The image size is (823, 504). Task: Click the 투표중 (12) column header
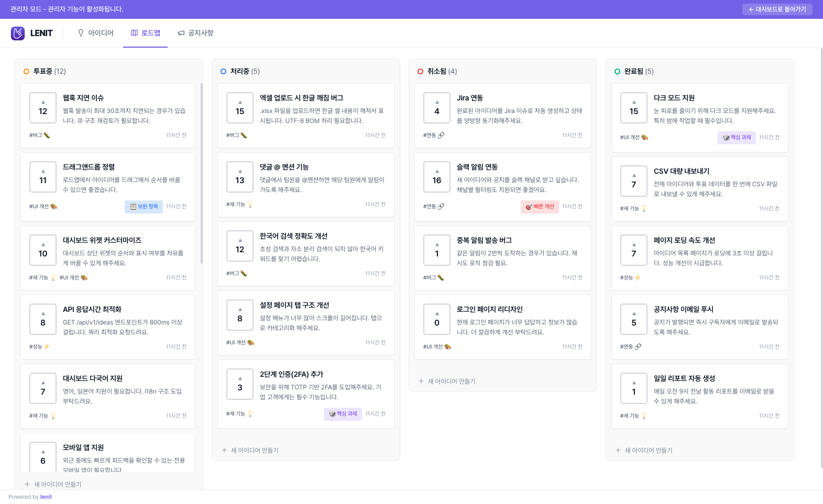point(45,71)
